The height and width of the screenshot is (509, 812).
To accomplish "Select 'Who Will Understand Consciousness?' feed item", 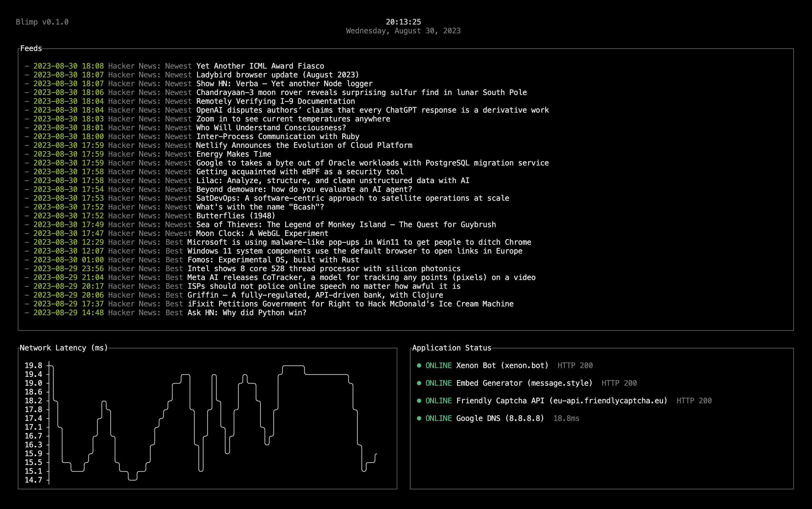I will click(271, 128).
